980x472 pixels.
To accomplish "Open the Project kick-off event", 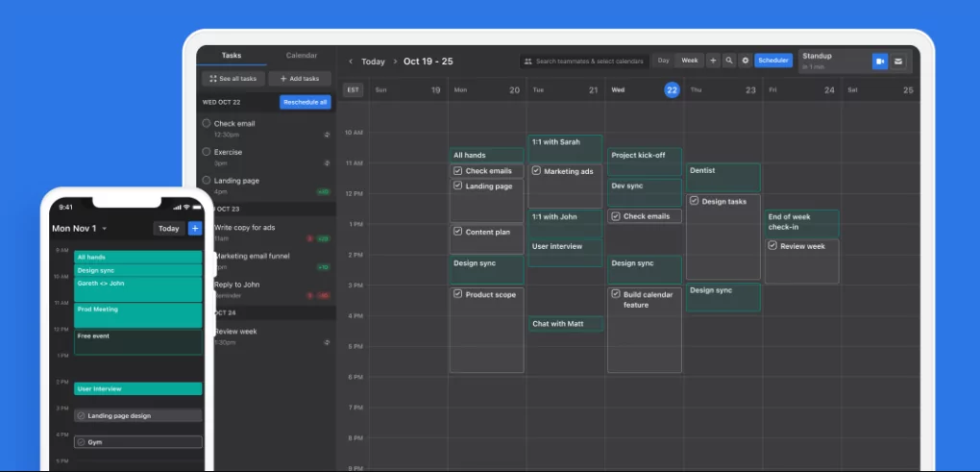I will [645, 161].
